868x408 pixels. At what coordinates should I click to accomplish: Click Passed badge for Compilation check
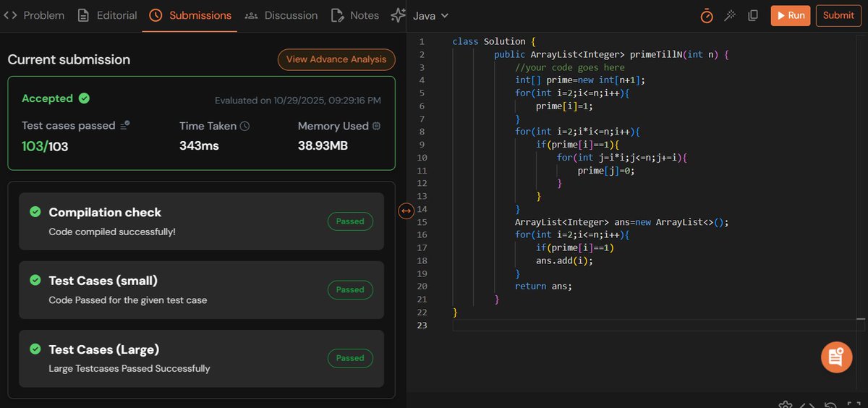pos(350,221)
